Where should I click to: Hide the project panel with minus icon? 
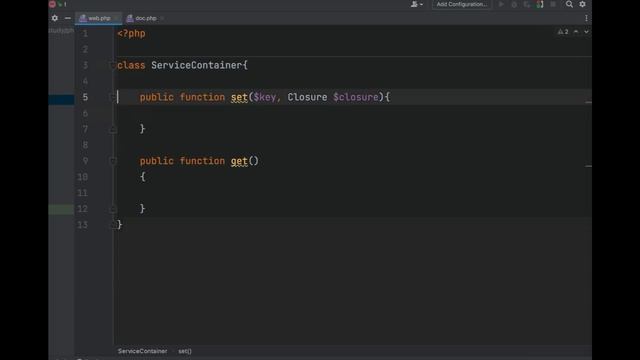[x=67, y=18]
